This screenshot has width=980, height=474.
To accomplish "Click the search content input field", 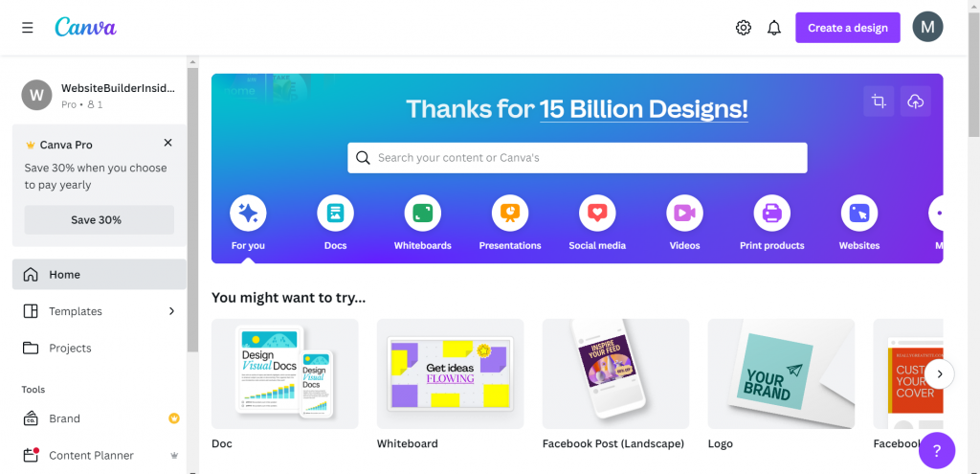I will click(x=577, y=158).
